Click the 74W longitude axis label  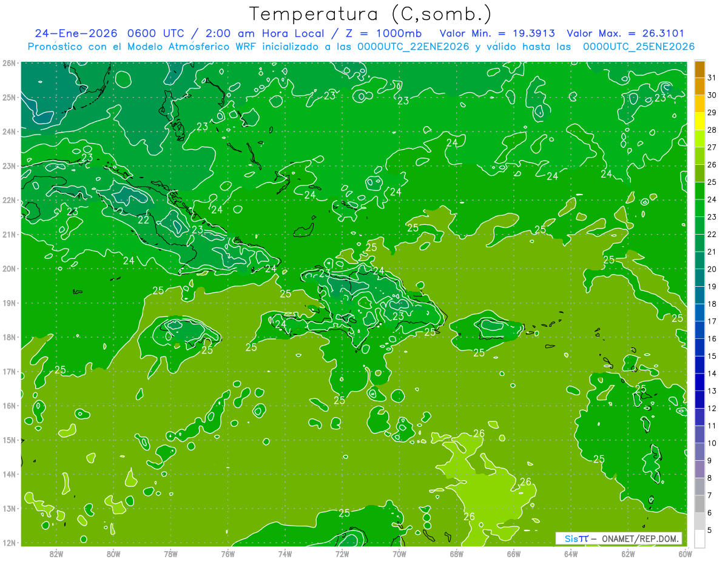click(x=285, y=553)
